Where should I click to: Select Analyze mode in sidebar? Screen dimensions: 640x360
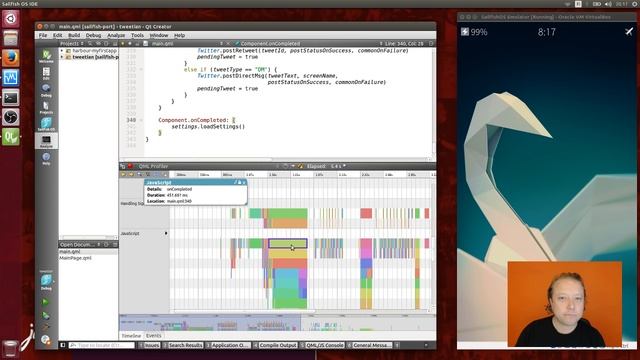coord(46,141)
